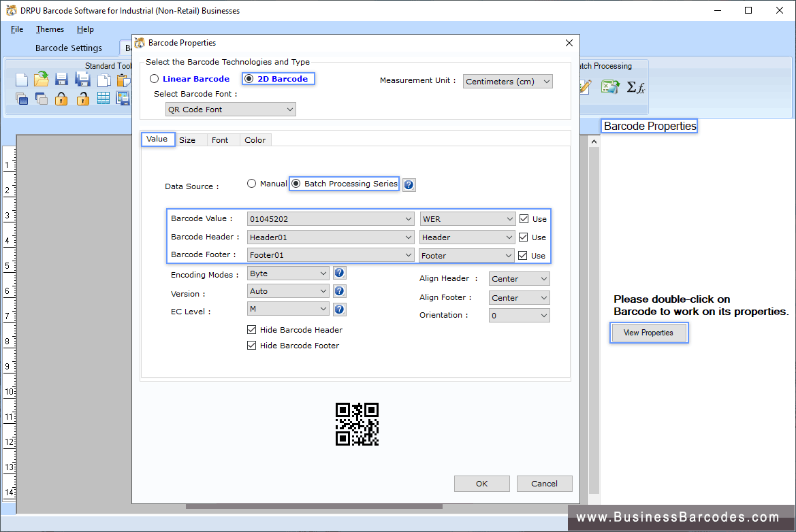Click the grid tool in Standard Tools

pyautogui.click(x=104, y=98)
